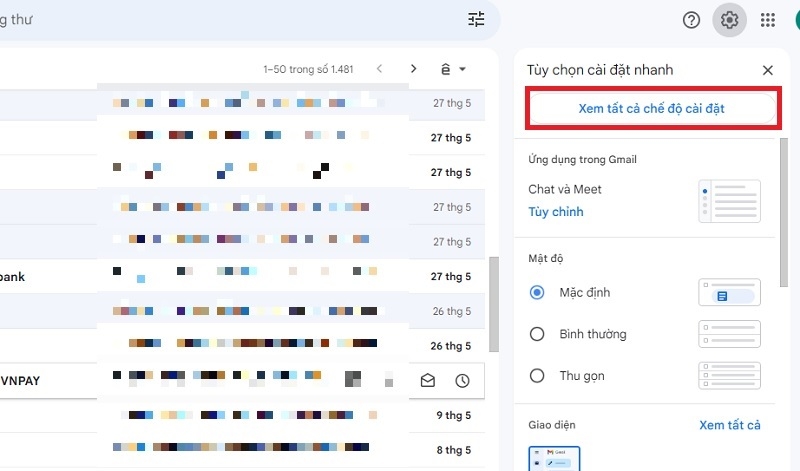Mark the VNPAY email as unread

point(428,380)
